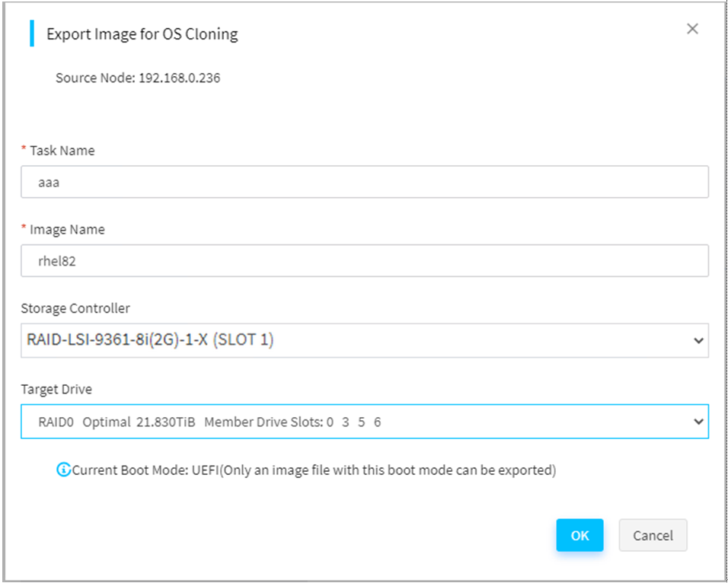The height and width of the screenshot is (583, 728).
Task: Focus the Image Name field containing rhel82
Action: pyautogui.click(x=365, y=261)
